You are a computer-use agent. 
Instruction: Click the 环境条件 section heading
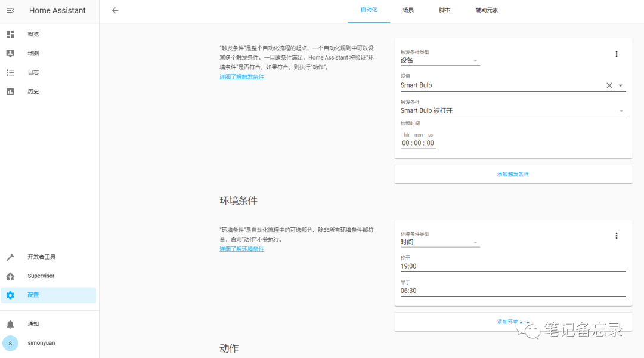click(x=238, y=201)
